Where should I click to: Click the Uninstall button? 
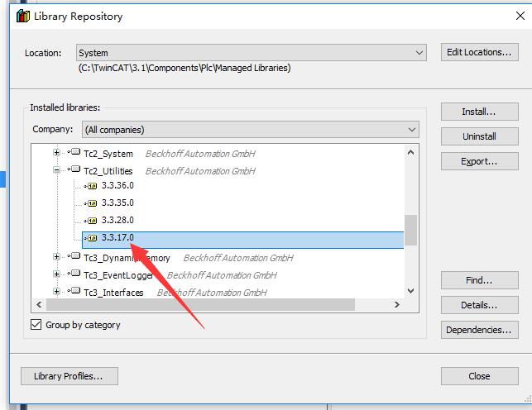[479, 136]
